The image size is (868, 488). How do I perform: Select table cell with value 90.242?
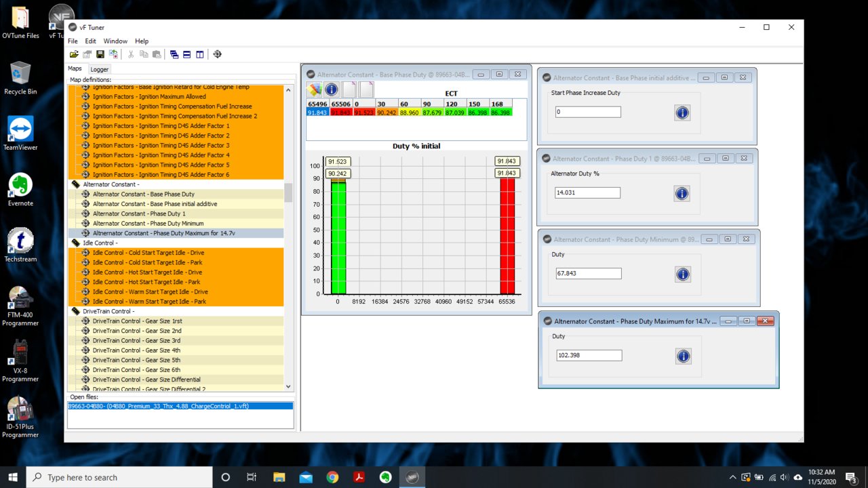387,113
